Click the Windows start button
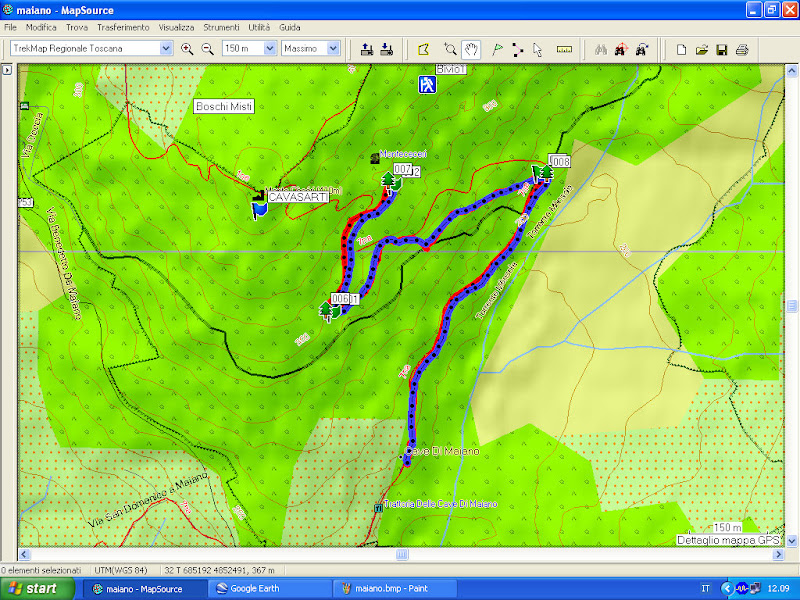Viewport: 800px width, 600px height. pyautogui.click(x=37, y=589)
